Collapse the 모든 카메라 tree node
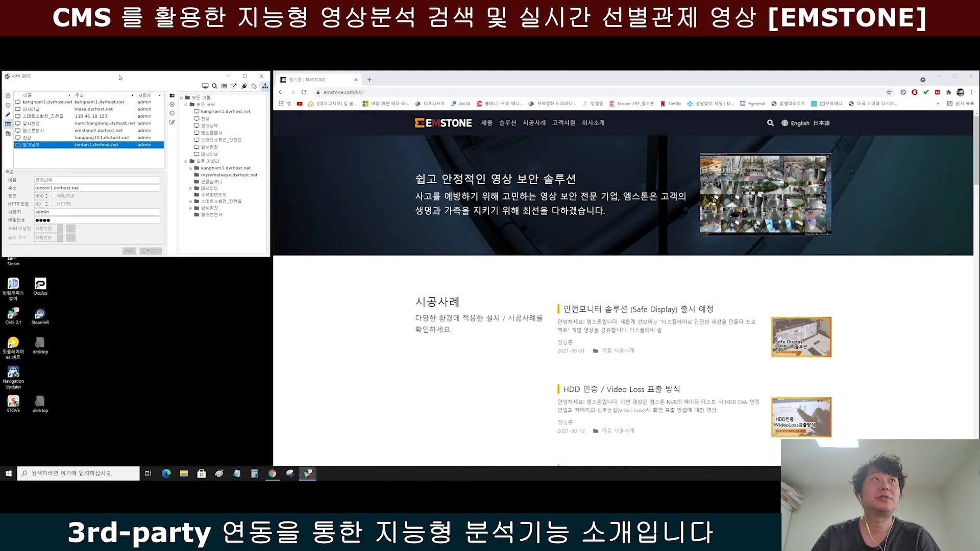 (x=186, y=161)
